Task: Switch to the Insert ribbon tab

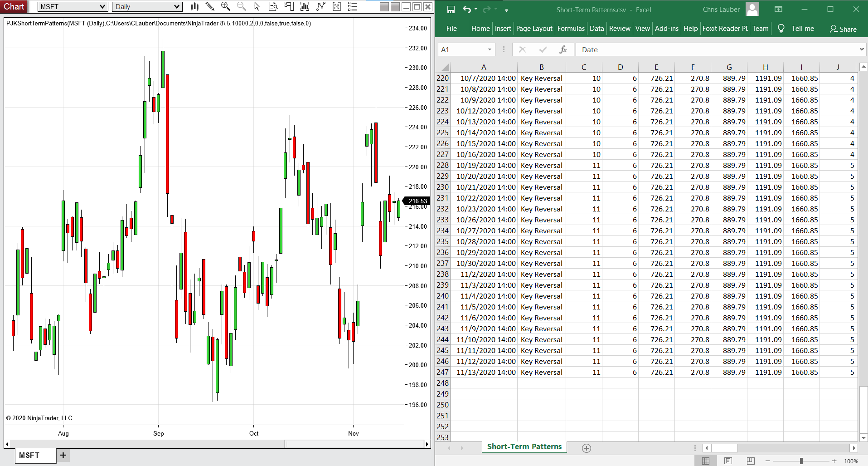Action: point(503,29)
